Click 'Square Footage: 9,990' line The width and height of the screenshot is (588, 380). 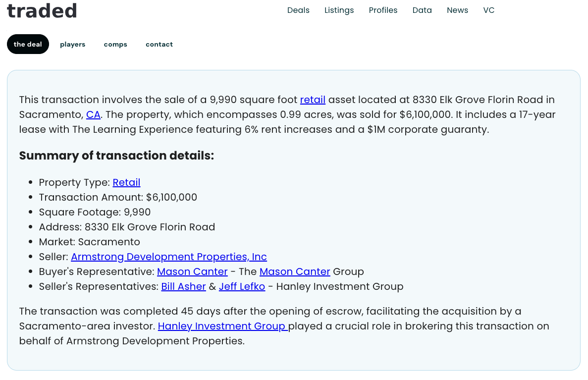point(95,213)
